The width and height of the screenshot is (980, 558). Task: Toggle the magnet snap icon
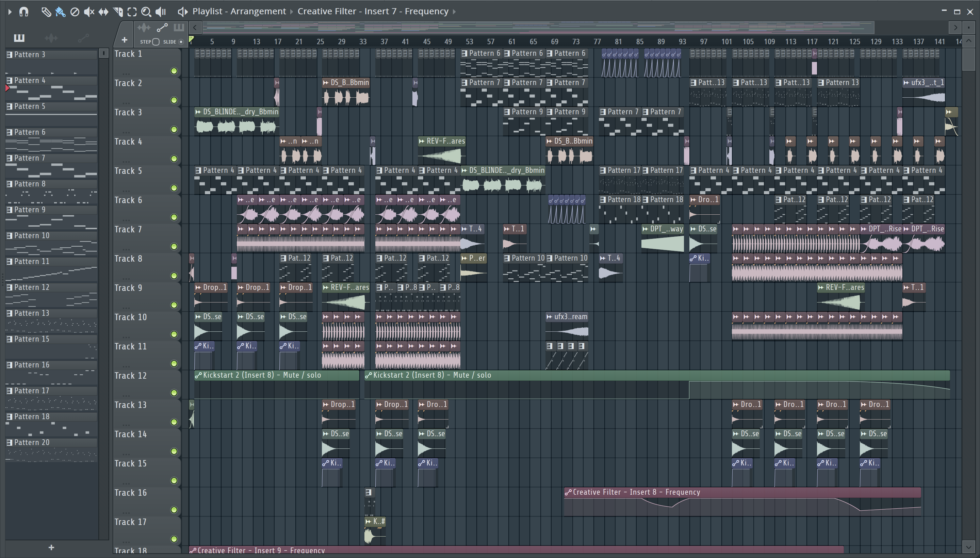point(24,12)
